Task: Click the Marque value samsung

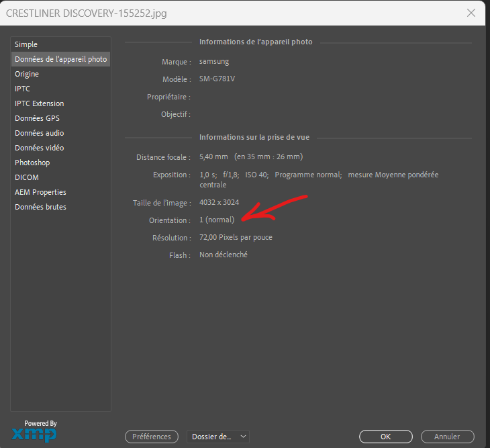Action: [214, 61]
